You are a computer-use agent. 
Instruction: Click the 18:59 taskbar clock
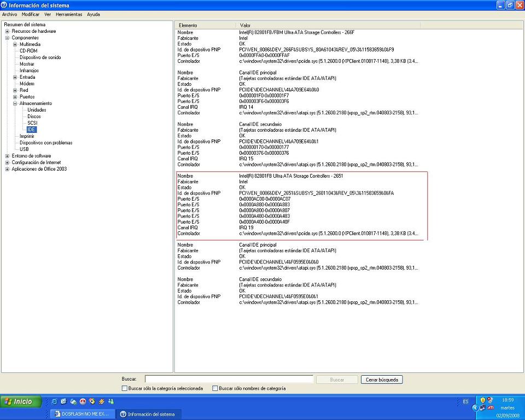tap(507, 400)
